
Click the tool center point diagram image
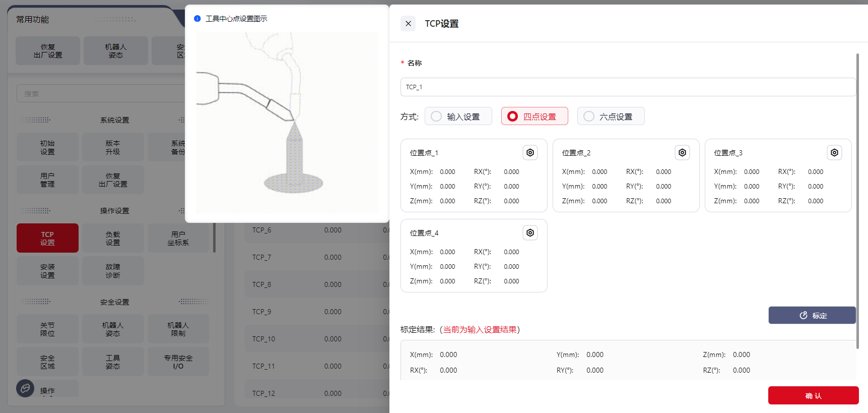287,123
